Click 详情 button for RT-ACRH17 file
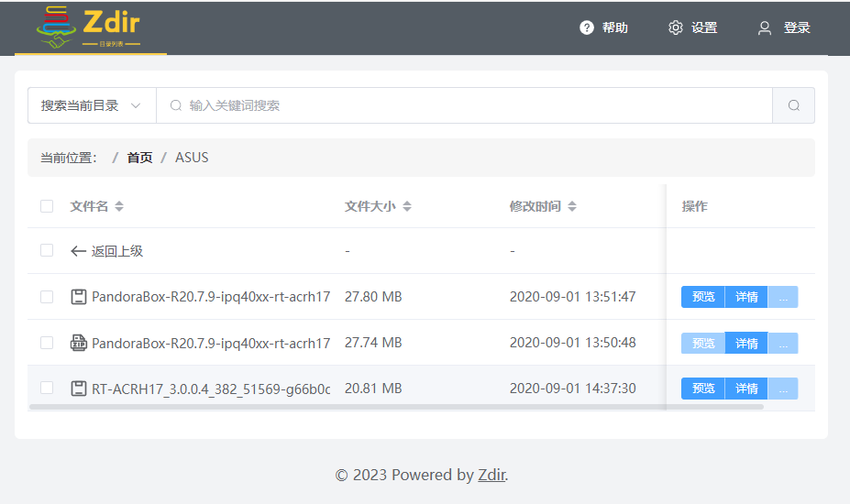Image resolution: width=850 pixels, height=504 pixels. tap(746, 389)
